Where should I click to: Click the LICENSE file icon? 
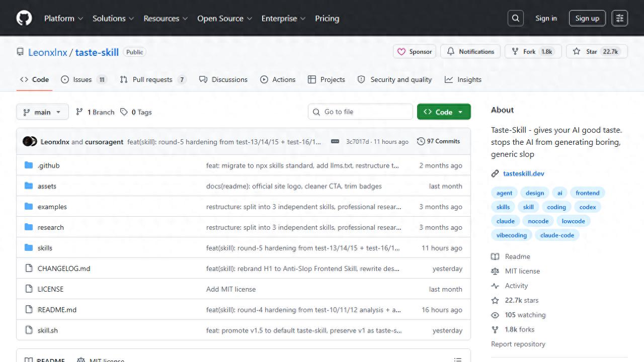tap(29, 289)
